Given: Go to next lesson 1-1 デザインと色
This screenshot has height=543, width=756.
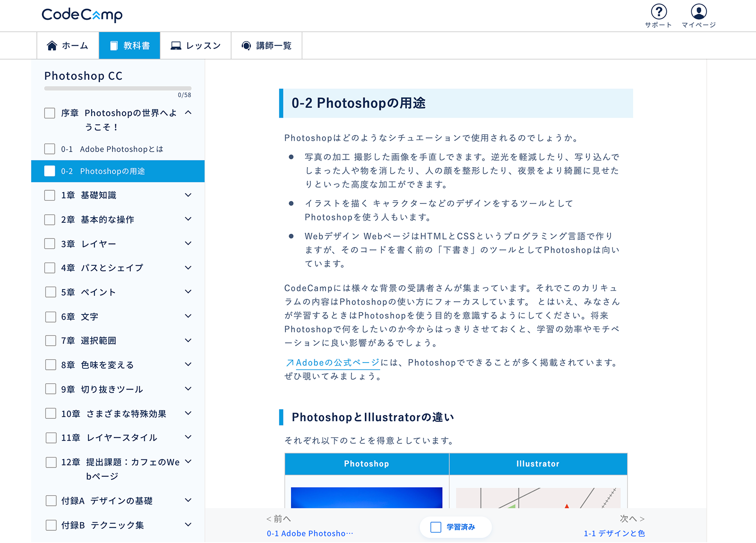Looking at the screenshot, I should point(614,533).
